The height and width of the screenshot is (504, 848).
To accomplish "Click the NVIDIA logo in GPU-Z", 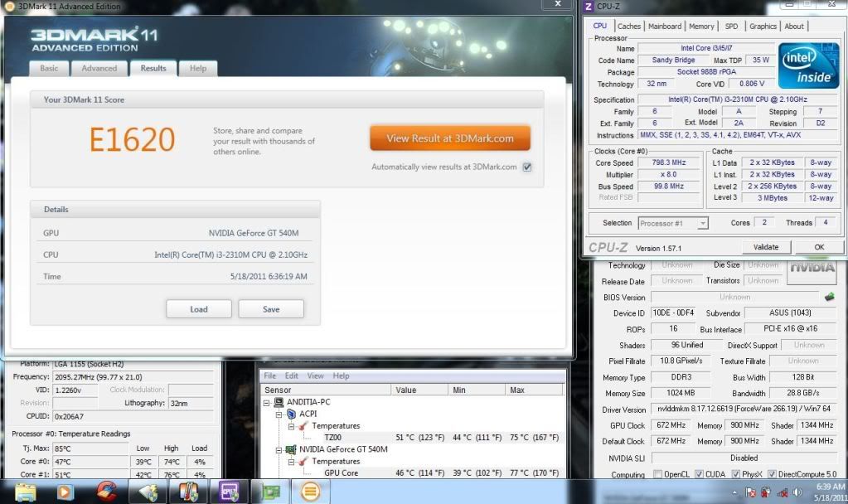I will point(813,272).
